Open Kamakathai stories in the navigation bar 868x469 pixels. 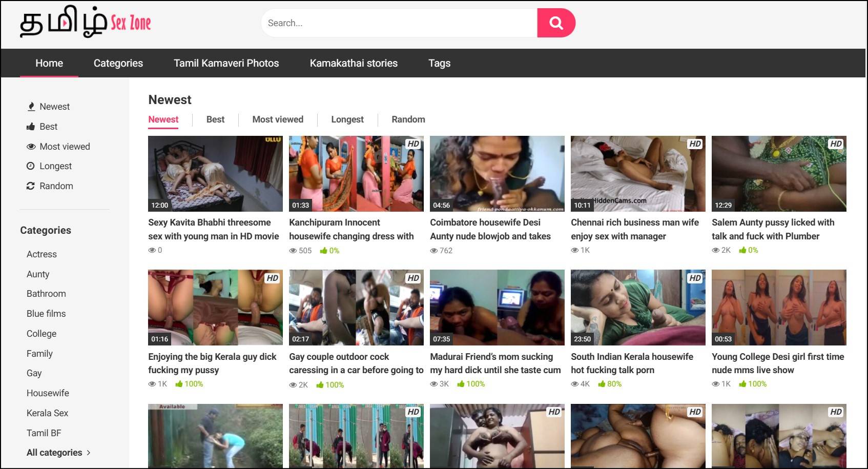pos(354,63)
